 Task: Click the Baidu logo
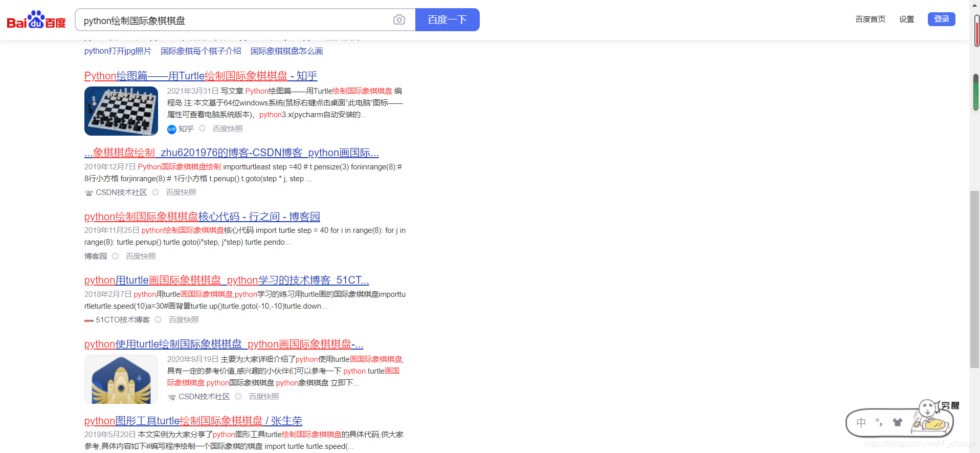[x=36, y=20]
